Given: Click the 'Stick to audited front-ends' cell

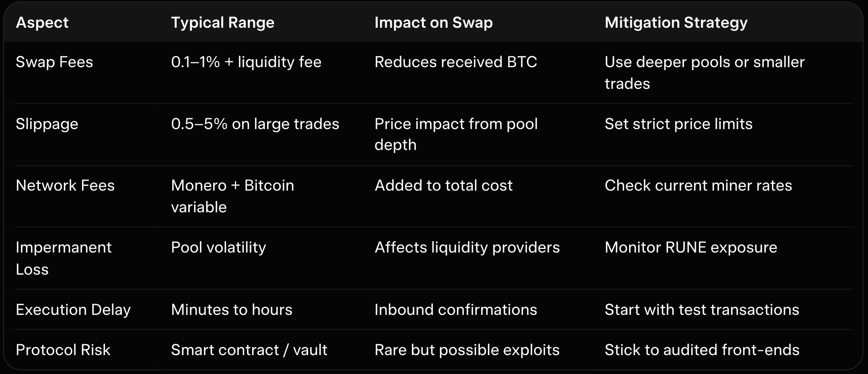Looking at the screenshot, I should 701,350.
